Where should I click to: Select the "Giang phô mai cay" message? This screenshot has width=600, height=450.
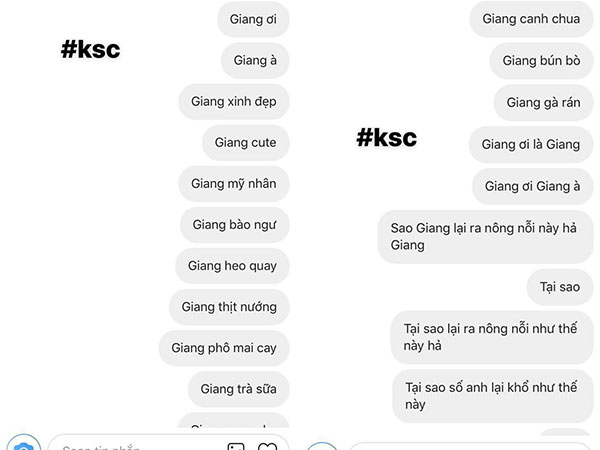pyautogui.click(x=224, y=348)
